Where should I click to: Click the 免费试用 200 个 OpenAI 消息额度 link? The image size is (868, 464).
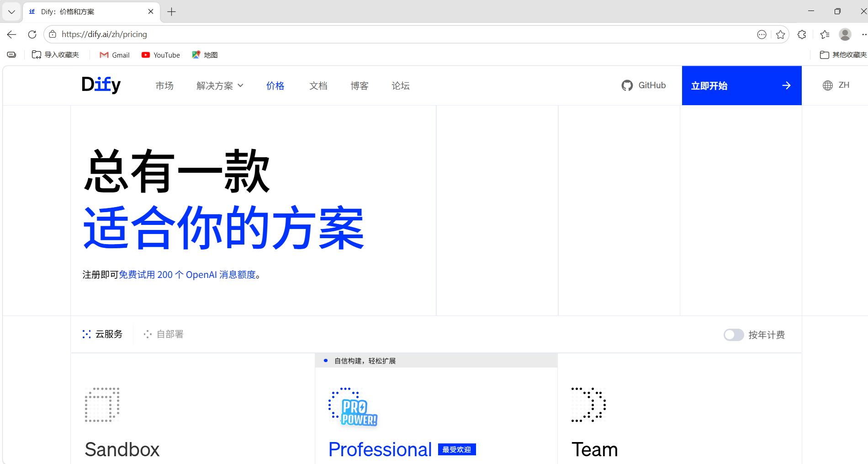[x=187, y=275]
